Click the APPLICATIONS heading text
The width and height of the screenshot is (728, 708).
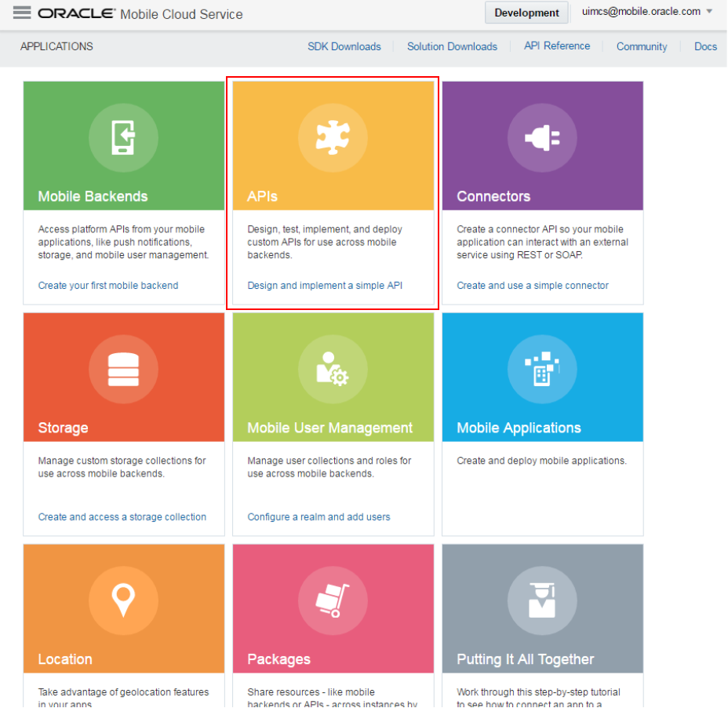[56, 46]
